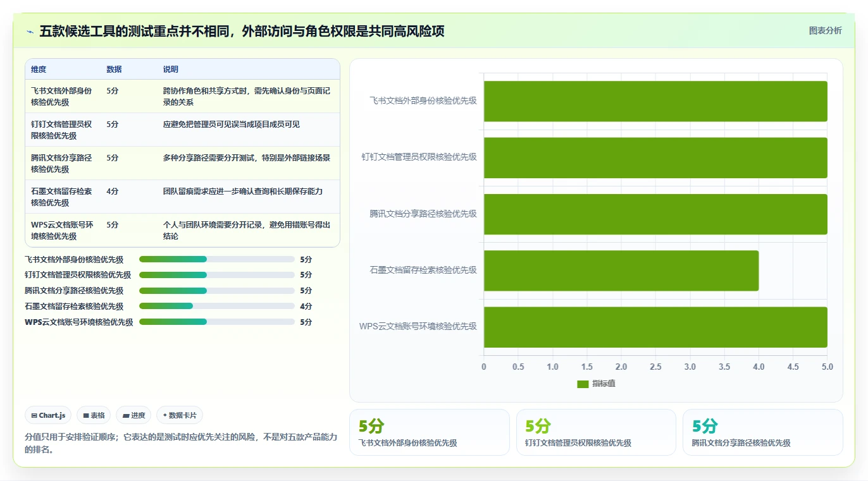This screenshot has width=868, height=481.
Task: Click the WPS云文档账号环境核验优先级 chart bar
Action: pyautogui.click(x=655, y=327)
